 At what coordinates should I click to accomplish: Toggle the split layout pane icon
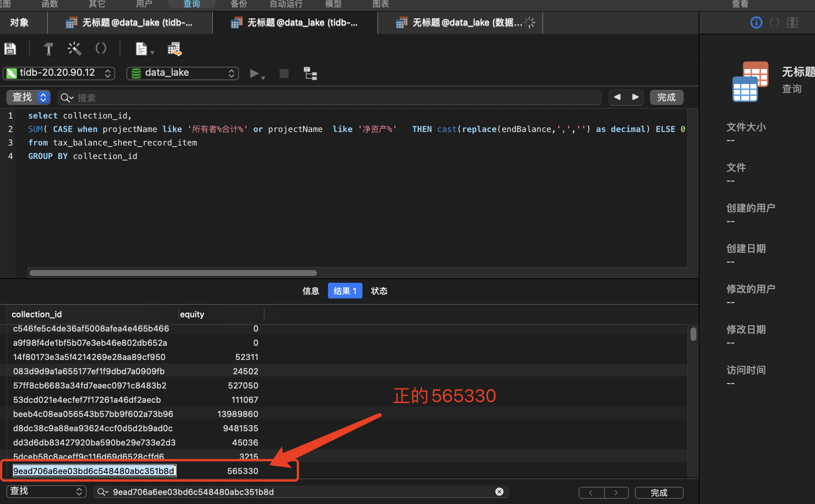pos(792,22)
